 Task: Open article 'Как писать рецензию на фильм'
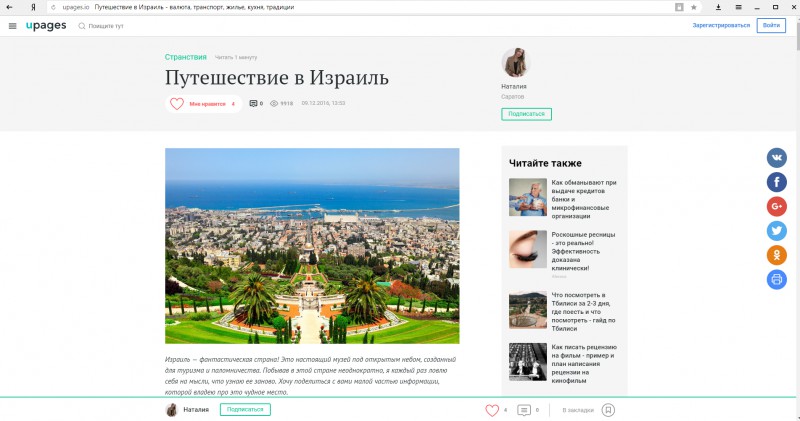tap(584, 364)
